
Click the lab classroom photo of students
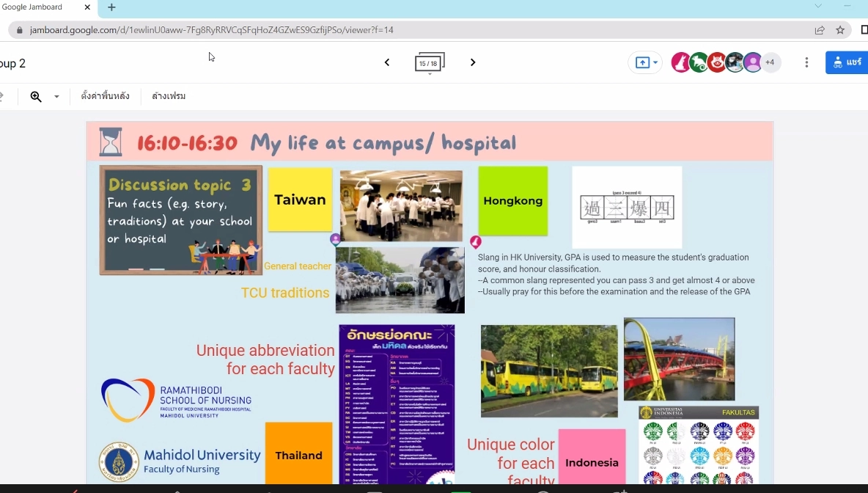click(x=401, y=205)
